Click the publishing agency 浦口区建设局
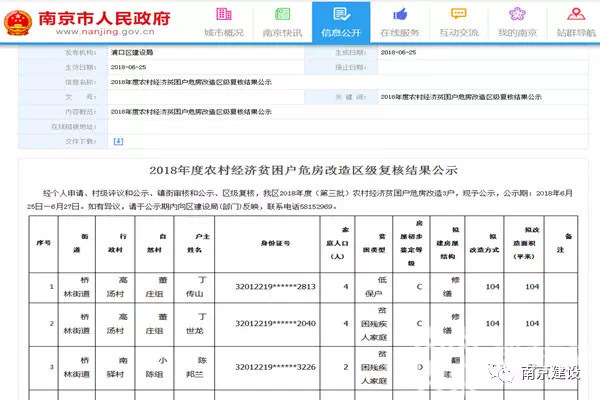This screenshot has width=600, height=400. tap(132, 52)
